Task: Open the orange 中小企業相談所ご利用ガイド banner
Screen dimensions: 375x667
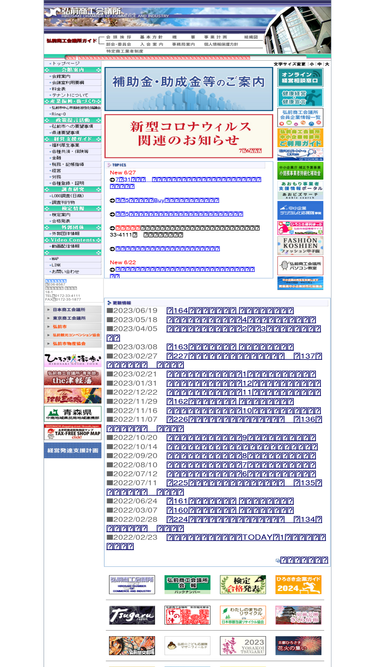Action: click(300, 137)
